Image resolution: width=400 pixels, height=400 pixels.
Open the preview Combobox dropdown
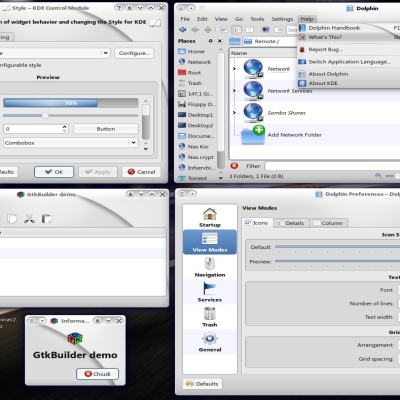pos(70,143)
